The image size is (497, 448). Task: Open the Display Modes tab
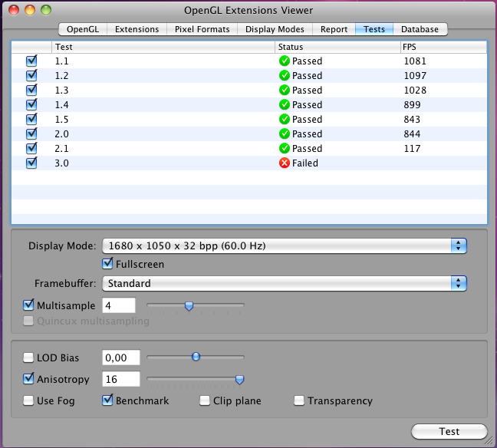pos(275,29)
